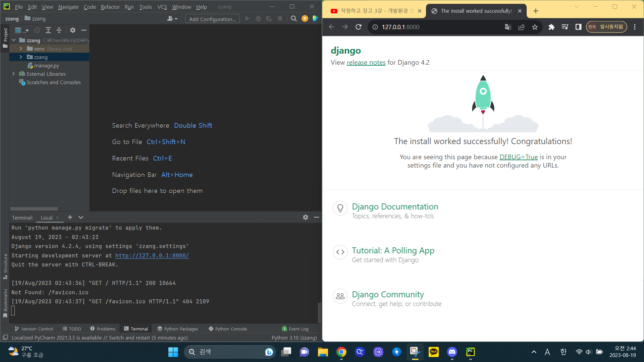644x362 pixels.
Task: Click the Windows Start button
Action: 173,352
